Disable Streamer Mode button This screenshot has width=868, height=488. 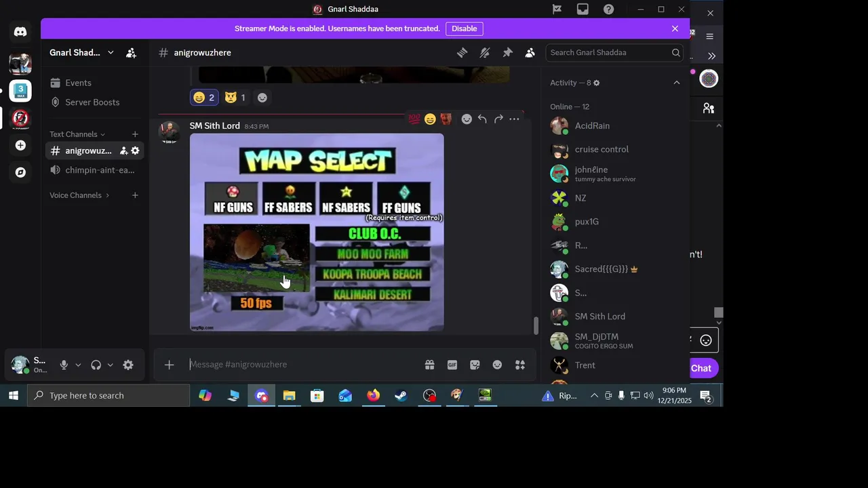click(465, 28)
